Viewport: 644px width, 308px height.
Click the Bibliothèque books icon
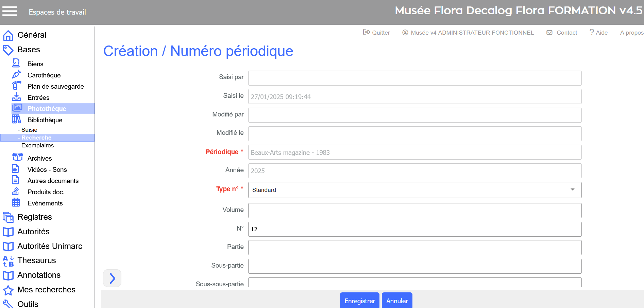16,119
